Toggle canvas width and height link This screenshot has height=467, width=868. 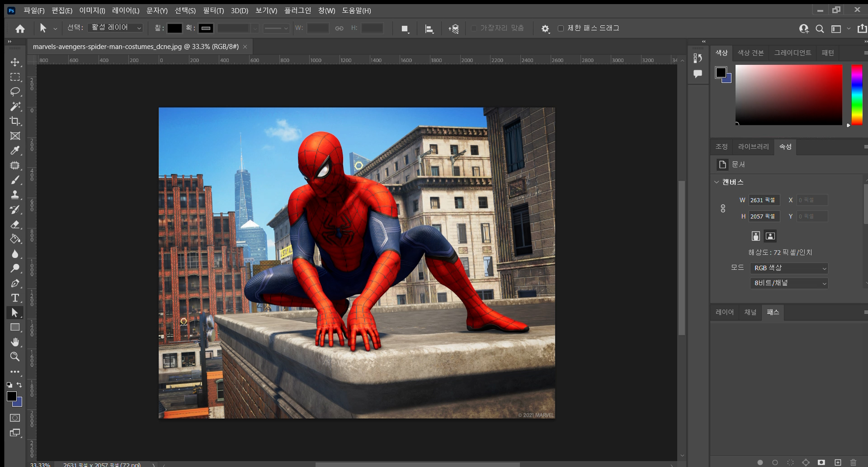click(723, 208)
